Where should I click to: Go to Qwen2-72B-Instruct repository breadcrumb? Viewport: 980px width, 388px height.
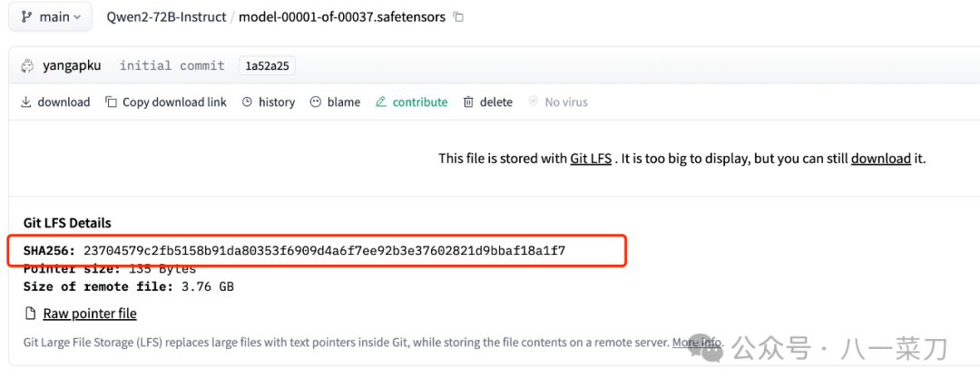(166, 17)
